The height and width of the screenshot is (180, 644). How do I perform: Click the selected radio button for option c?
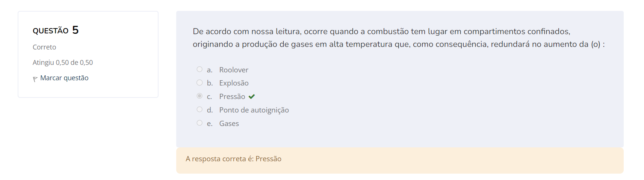pos(200,96)
